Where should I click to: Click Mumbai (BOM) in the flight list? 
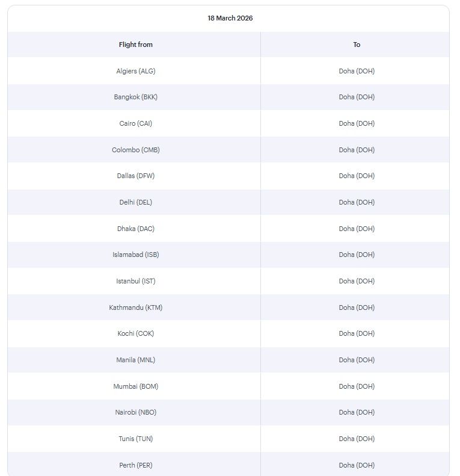[x=136, y=386]
